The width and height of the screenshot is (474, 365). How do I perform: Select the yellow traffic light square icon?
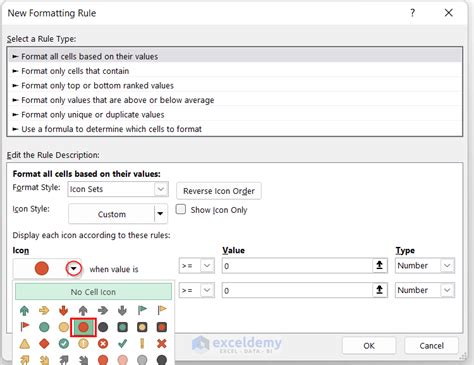[142, 327]
